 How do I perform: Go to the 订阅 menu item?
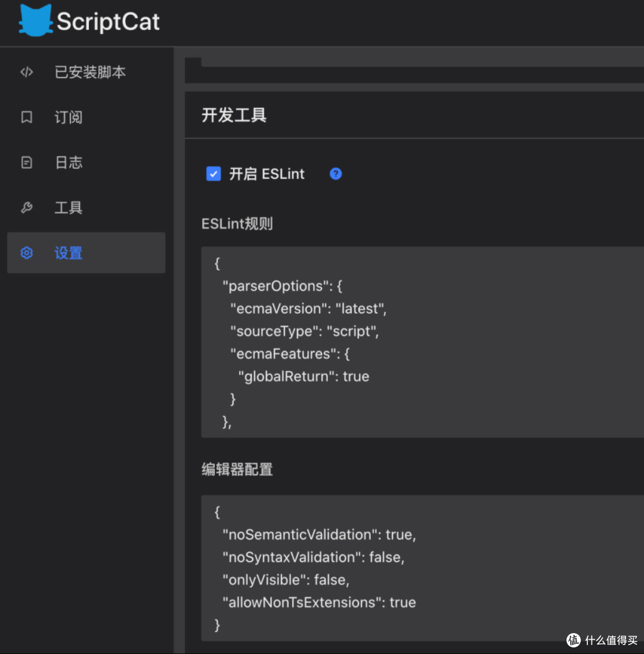(86, 117)
